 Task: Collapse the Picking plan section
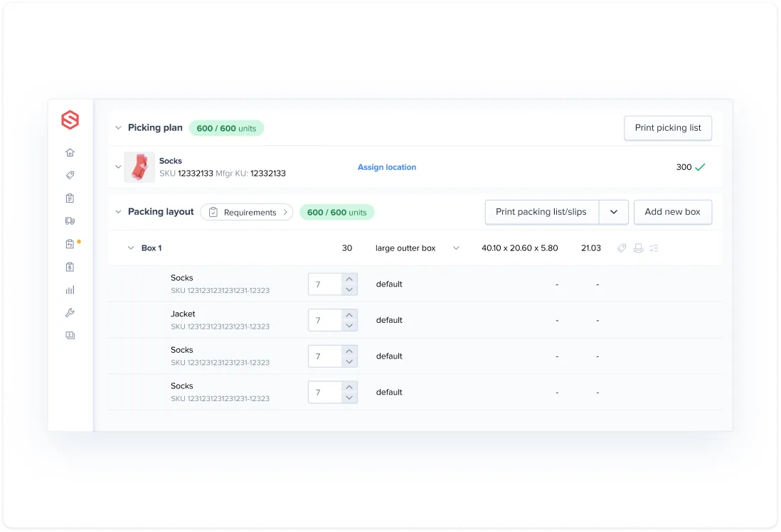[x=118, y=128]
